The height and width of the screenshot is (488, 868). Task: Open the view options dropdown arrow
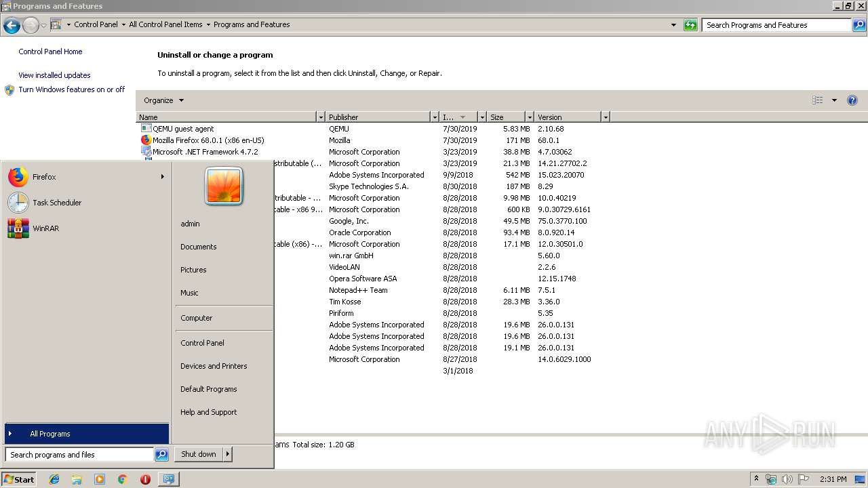coord(834,100)
